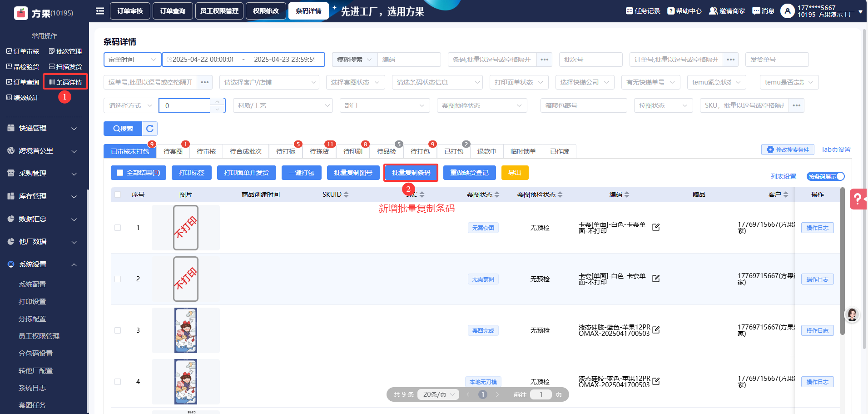Click the 批量复制条码 button
868x414 pixels.
click(x=411, y=173)
